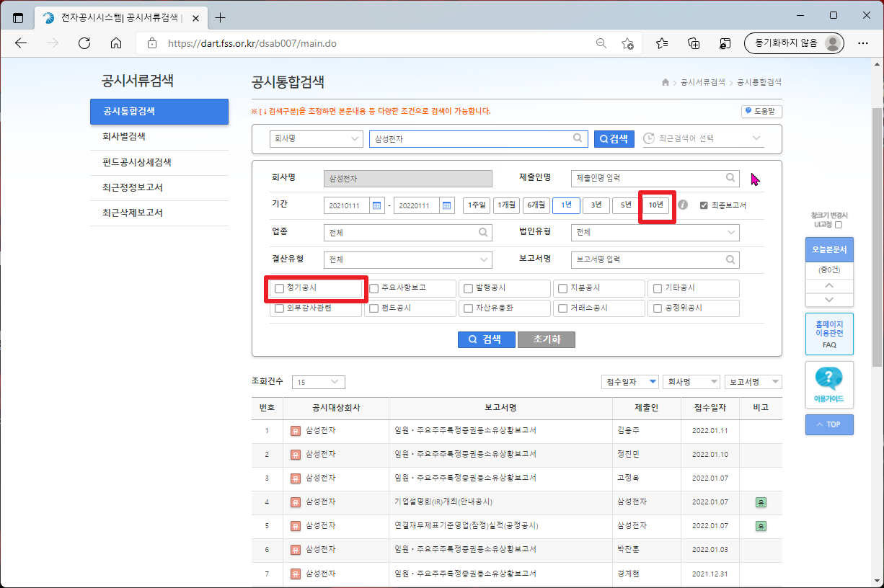Select the 1주일 period button
The height and width of the screenshot is (588, 884).
(477, 205)
